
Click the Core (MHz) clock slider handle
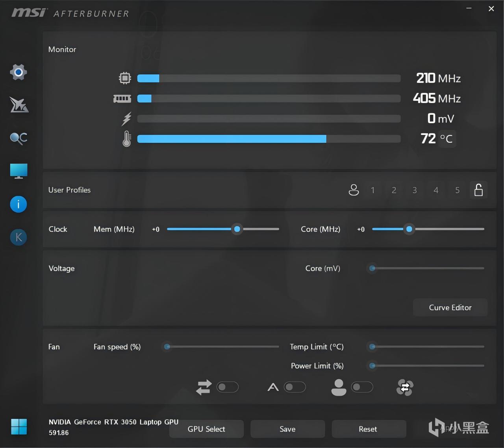409,229
